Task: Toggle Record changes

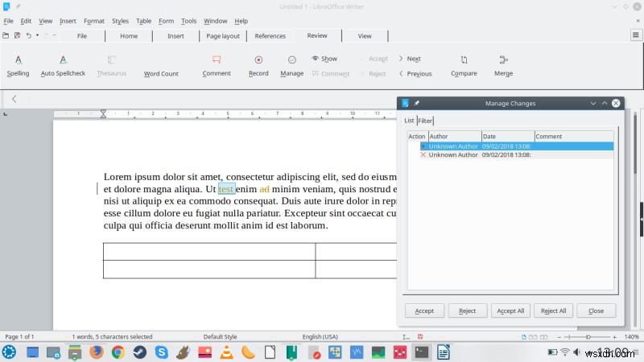Action: 258,66
